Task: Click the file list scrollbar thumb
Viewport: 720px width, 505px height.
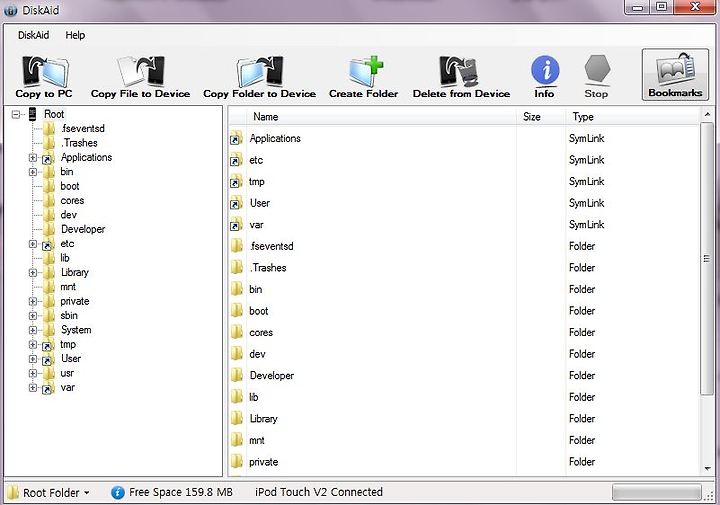Action: 707,258
